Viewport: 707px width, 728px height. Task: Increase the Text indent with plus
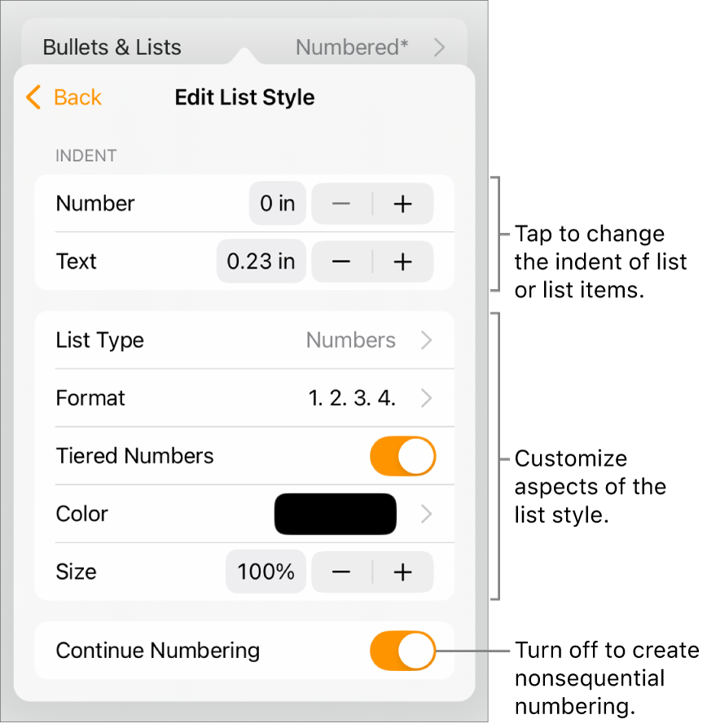pos(403,261)
